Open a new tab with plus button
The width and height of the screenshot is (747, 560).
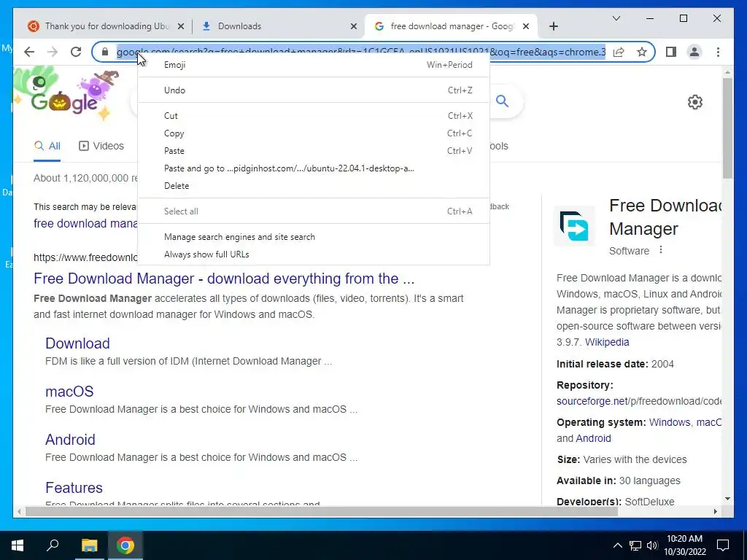553,26
